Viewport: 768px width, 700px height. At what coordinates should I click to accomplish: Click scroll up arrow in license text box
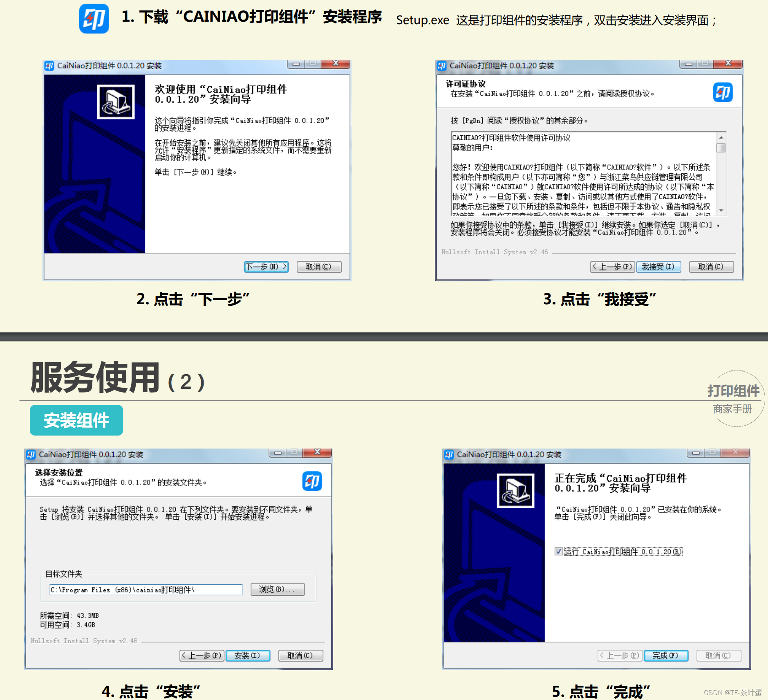point(721,137)
